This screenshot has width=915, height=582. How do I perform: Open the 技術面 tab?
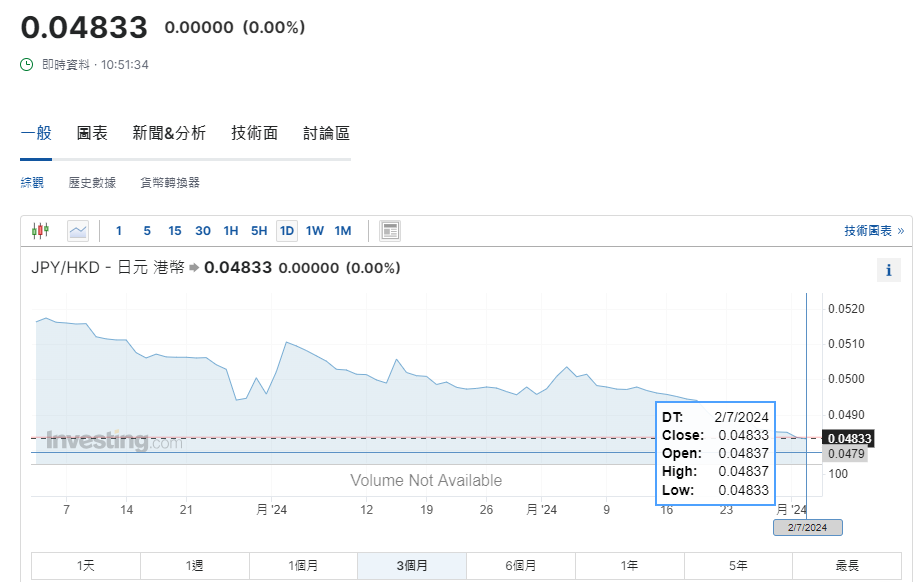click(254, 133)
